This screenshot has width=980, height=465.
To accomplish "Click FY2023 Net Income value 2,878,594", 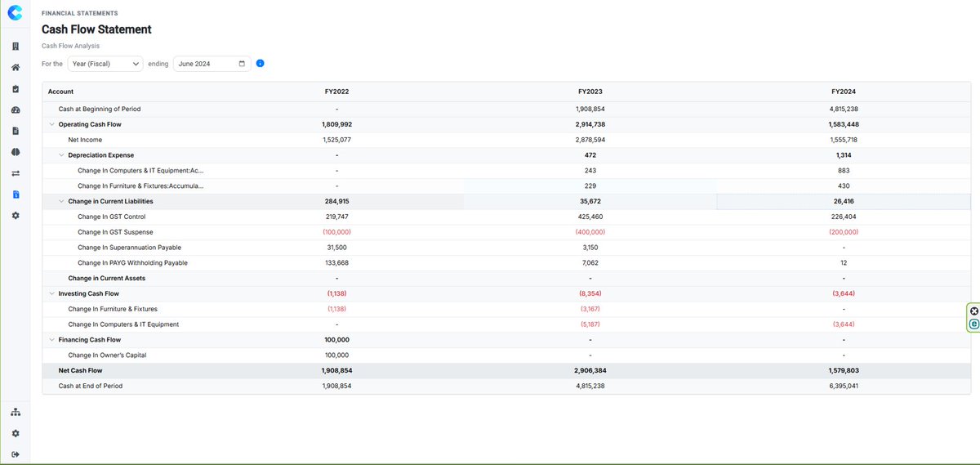I will tap(590, 140).
